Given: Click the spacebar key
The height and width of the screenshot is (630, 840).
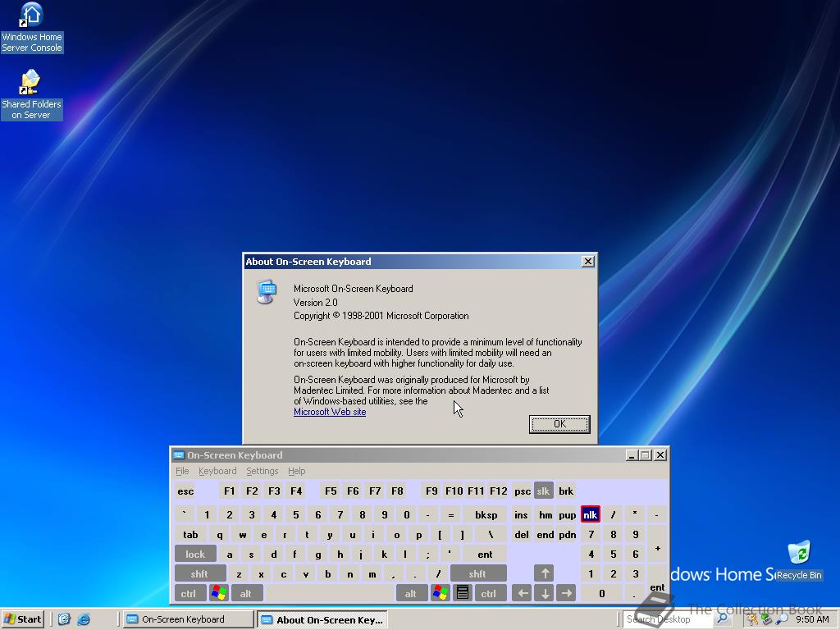Looking at the screenshot, I should (330, 593).
